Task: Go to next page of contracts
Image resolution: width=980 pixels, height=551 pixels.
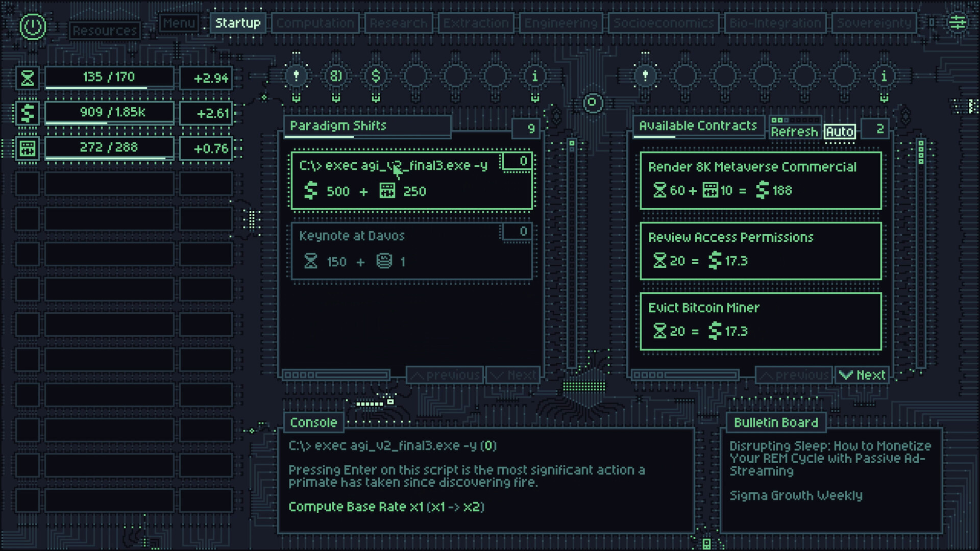Action: coord(862,375)
